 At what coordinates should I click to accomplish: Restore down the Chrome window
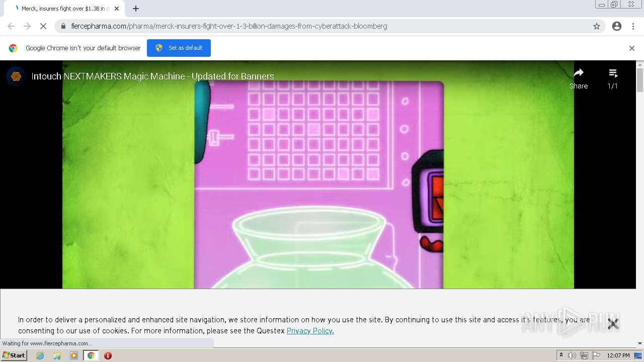tap(614, 5)
